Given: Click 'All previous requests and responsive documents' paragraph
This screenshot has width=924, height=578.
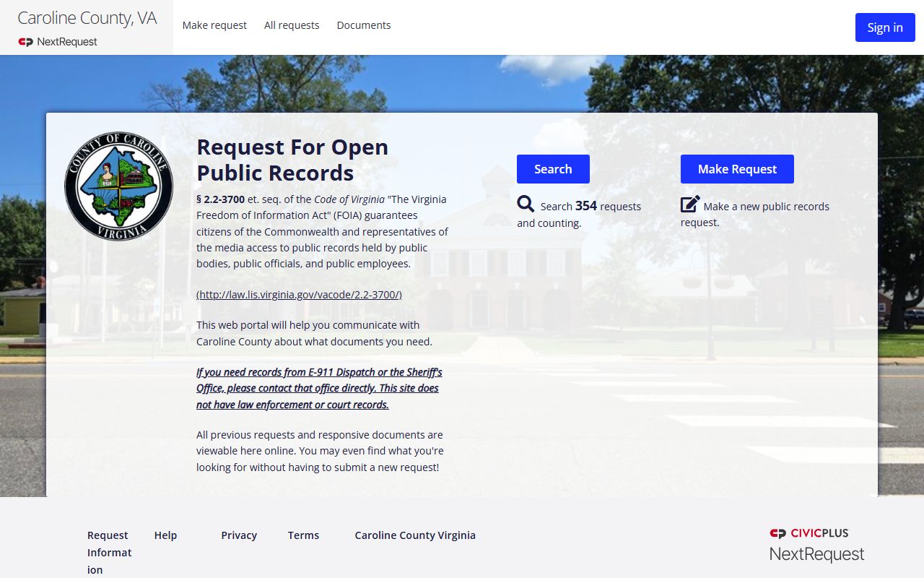Looking at the screenshot, I should [320, 451].
